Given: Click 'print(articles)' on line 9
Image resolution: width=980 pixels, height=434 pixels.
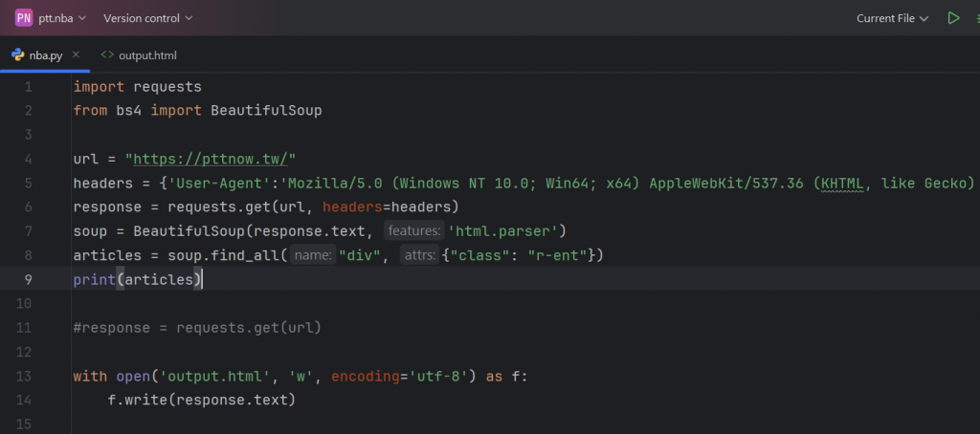Looking at the screenshot, I should pos(138,280).
